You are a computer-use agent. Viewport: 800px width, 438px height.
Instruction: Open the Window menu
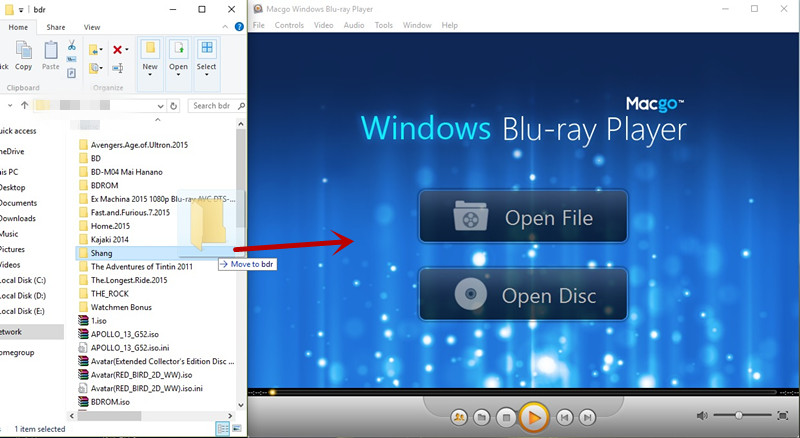click(x=417, y=25)
